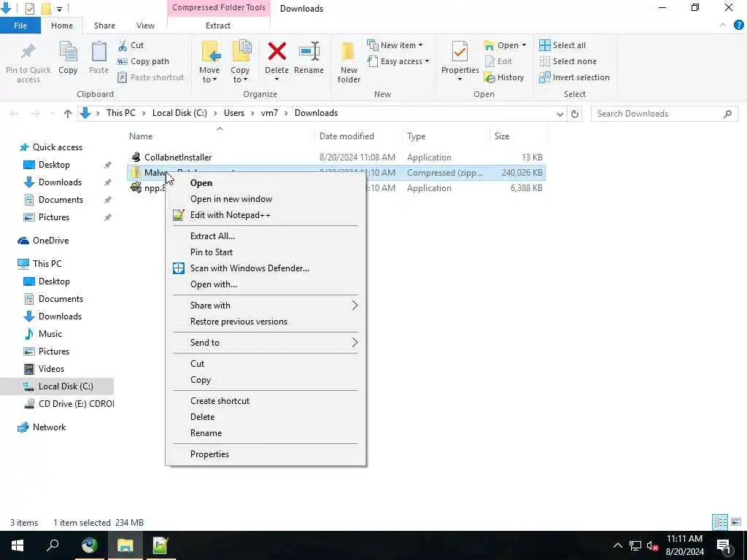Click the Refresh button beside address bar
This screenshot has width=747, height=560.
[575, 114]
